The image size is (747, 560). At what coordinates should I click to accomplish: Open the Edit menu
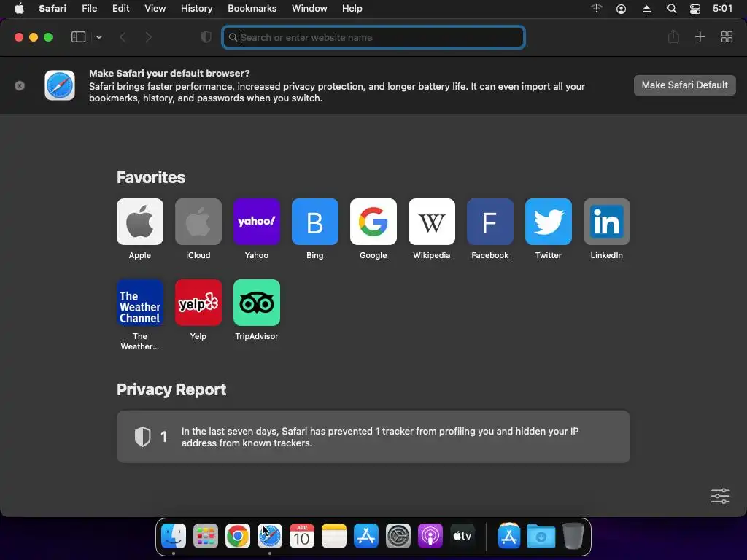120,9
